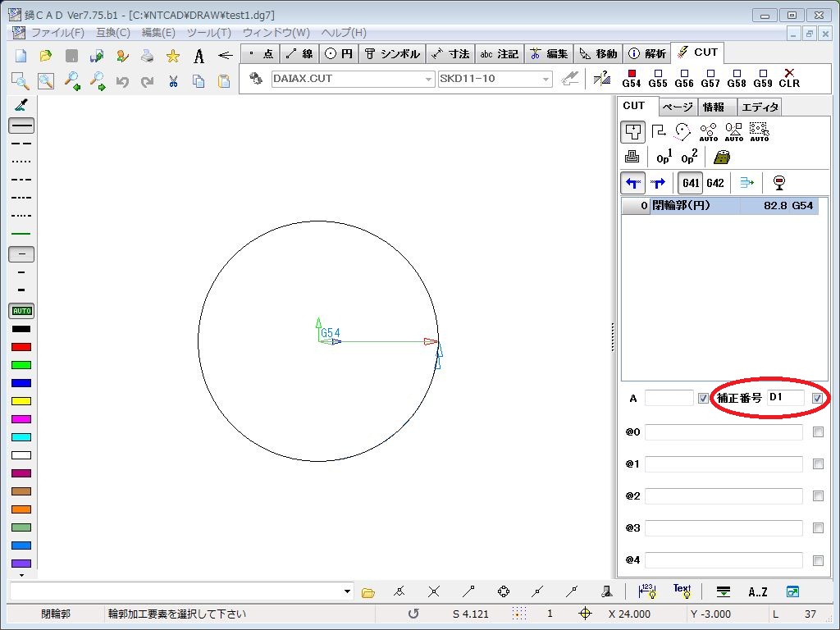The height and width of the screenshot is (630, 840).
Task: Expand the command input dropdown arrow
Action: click(x=347, y=591)
